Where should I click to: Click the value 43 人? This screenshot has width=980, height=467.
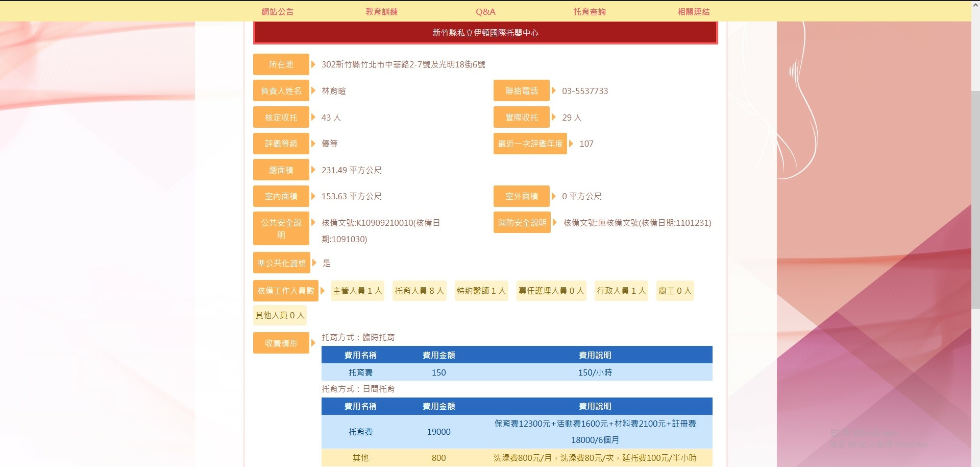pos(331,118)
